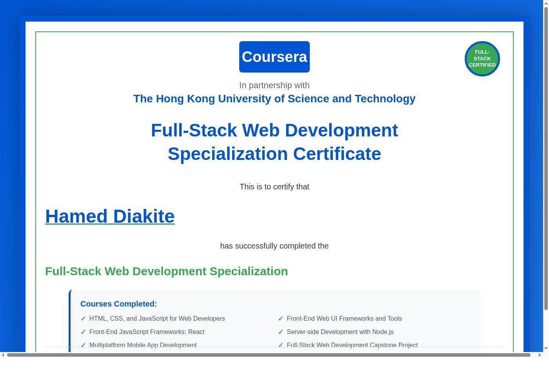Click the Hong Kong University partnership text
The image size is (549, 392).
click(x=274, y=98)
